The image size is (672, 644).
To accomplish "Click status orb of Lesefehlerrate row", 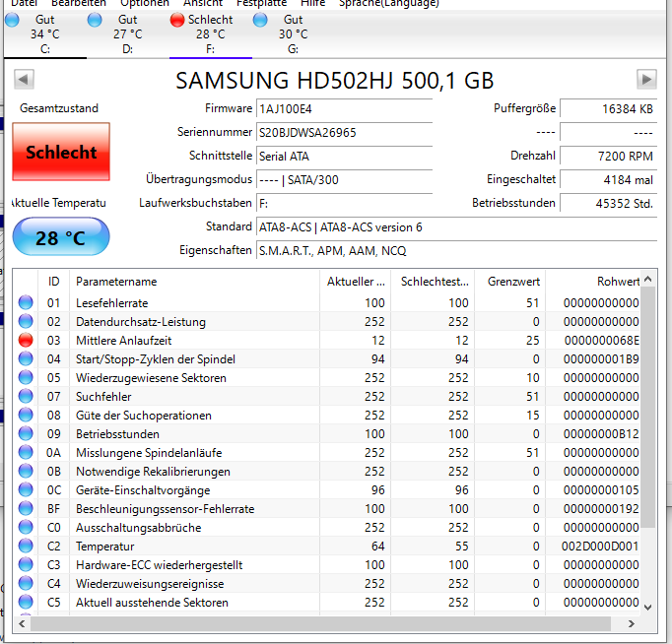I will [26, 302].
